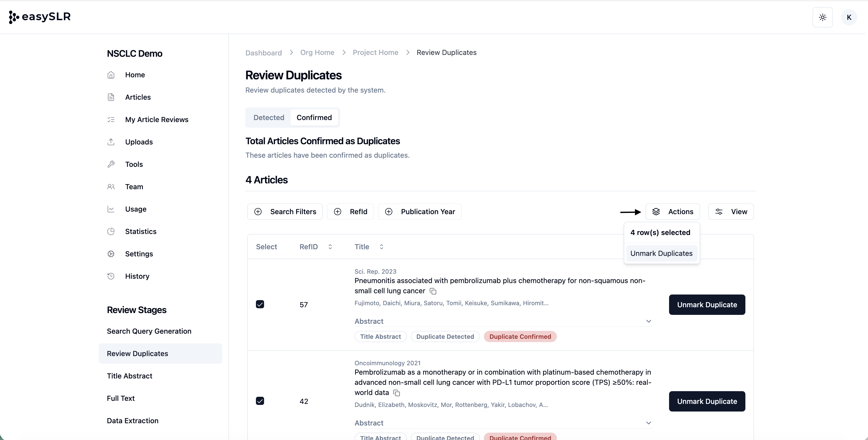The image size is (868, 440).
Task: Uncheck the checkbox for RefID 57
Action: [x=260, y=304]
